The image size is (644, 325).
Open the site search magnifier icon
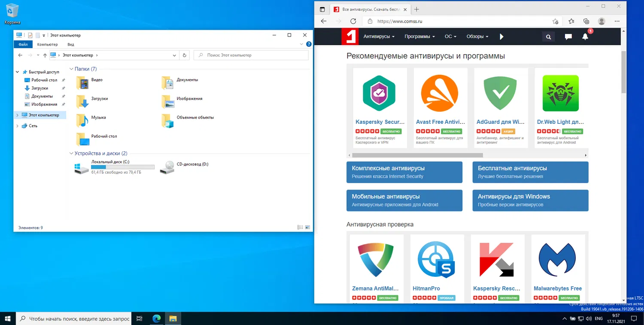coord(548,37)
